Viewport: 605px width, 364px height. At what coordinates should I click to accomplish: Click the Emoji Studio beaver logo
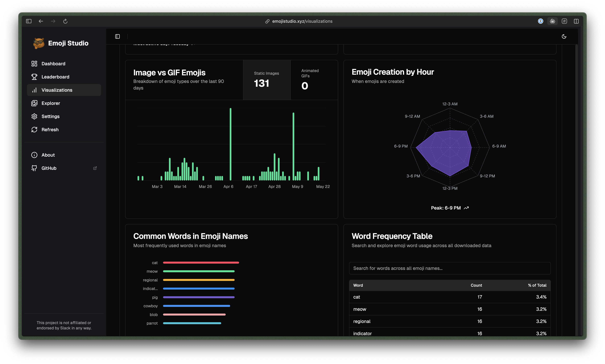pyautogui.click(x=39, y=43)
